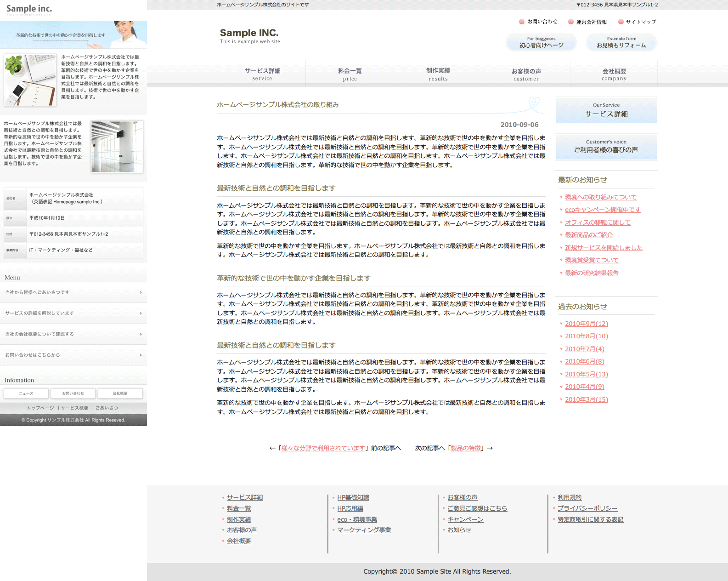The width and height of the screenshot is (728, 581).
Task: Click the Sample INC. header logo
Action: (x=249, y=36)
